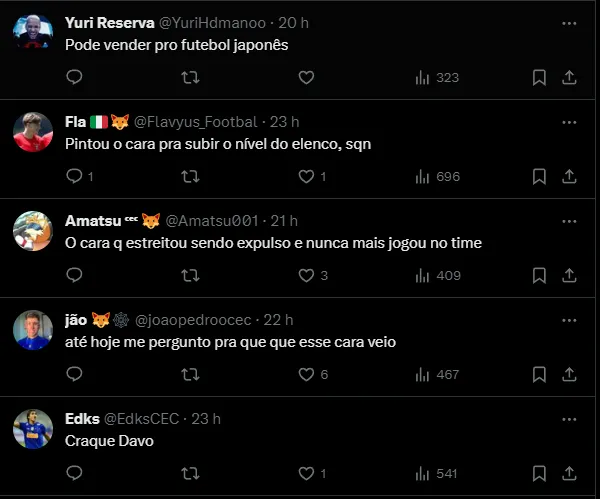
Task: Like Yuri Reserva's tweet
Action: coord(306,77)
